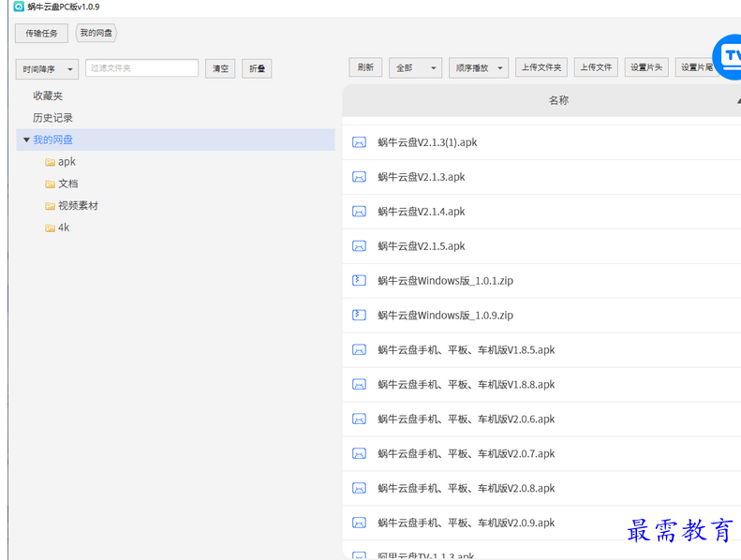Click the 4k folder icon
The image size is (741, 560).
[x=50, y=228]
